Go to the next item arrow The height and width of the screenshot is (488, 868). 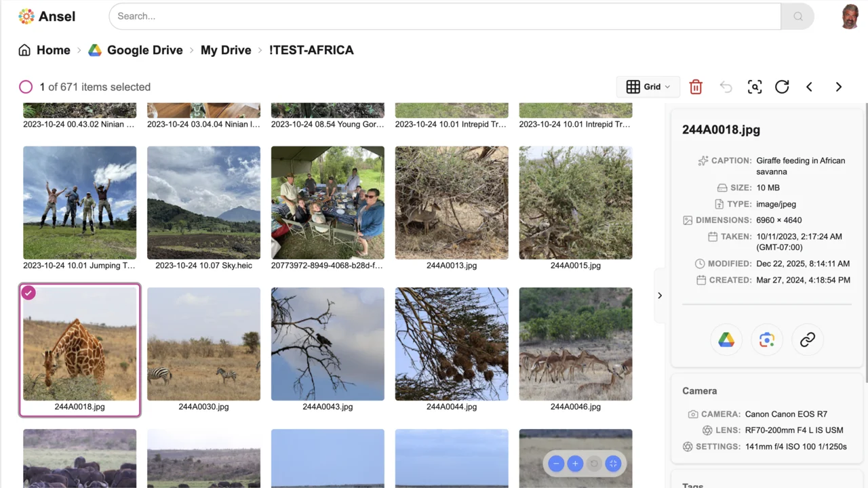point(839,87)
